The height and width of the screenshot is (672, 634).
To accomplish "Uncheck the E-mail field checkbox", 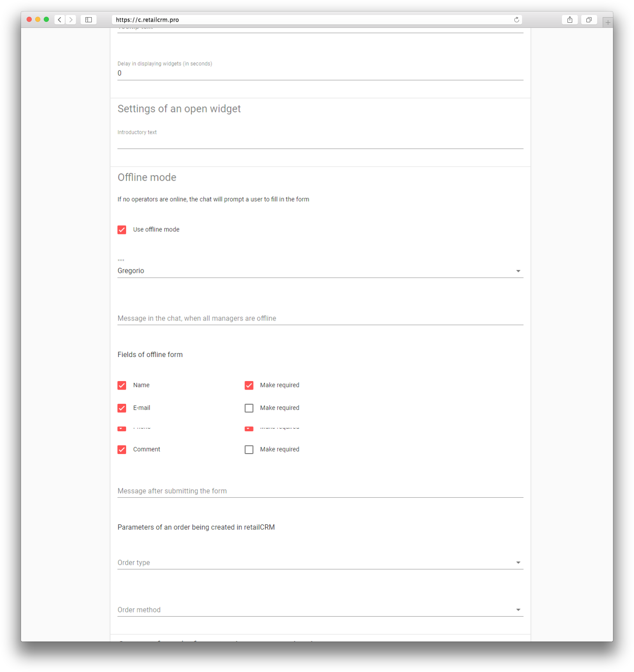I will 122,408.
